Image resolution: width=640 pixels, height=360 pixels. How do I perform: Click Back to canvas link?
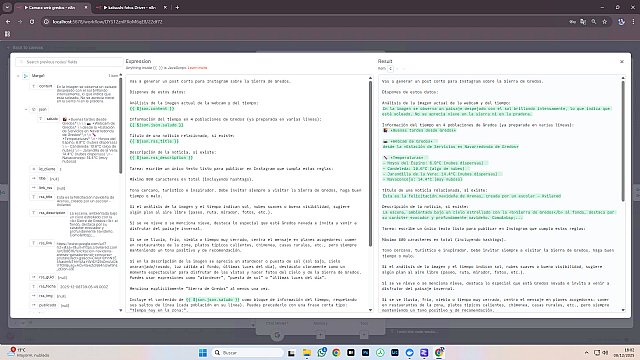(25, 47)
